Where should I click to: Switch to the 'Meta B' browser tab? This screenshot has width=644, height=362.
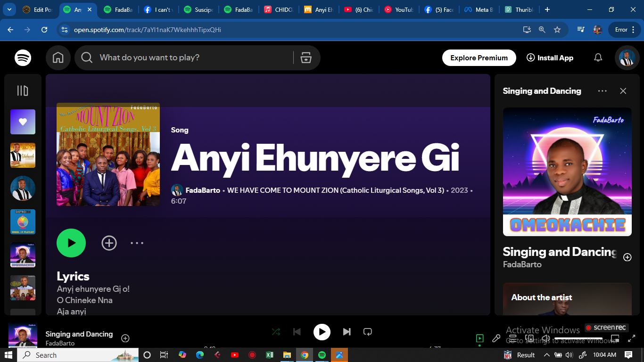[479, 9]
